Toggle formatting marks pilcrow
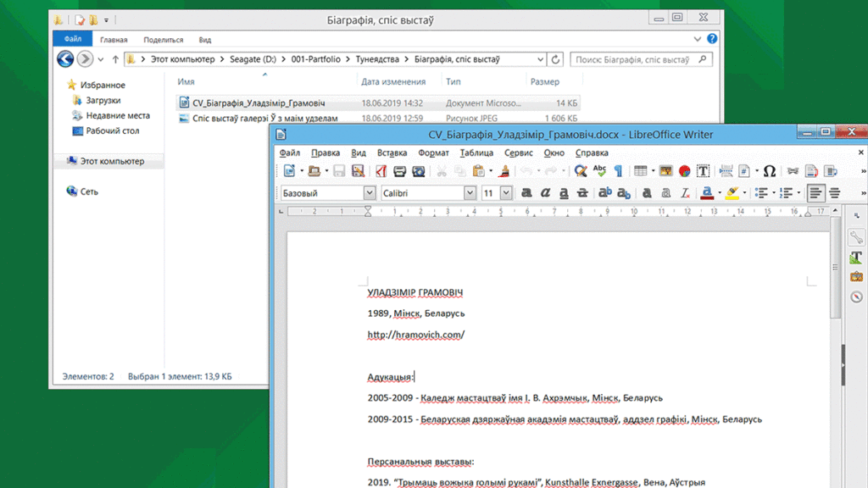Screen dimensions: 868x488 click(618, 171)
